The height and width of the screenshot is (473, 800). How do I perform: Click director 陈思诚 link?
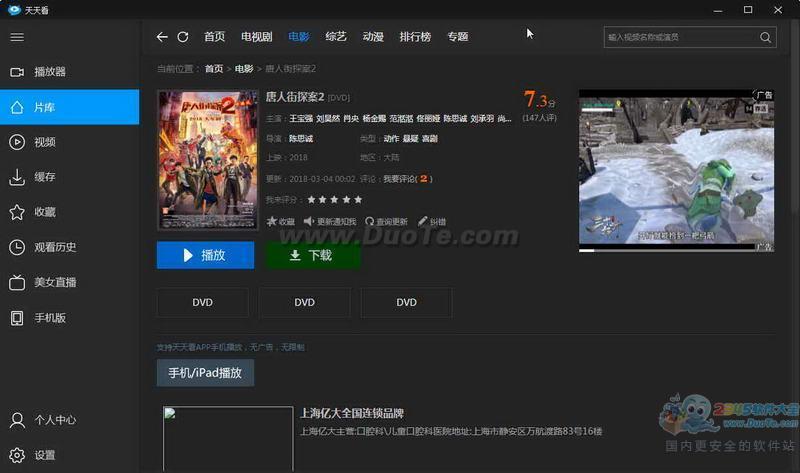coord(301,139)
